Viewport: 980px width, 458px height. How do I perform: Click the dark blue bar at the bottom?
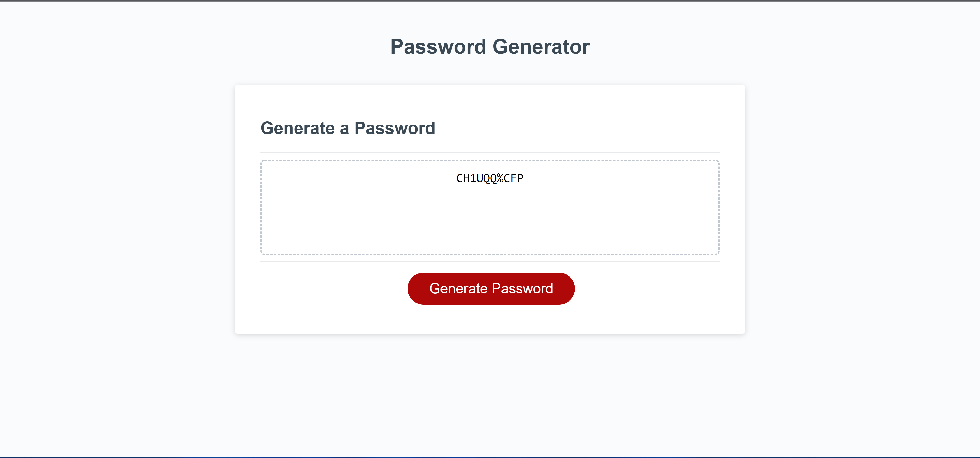[x=490, y=456]
